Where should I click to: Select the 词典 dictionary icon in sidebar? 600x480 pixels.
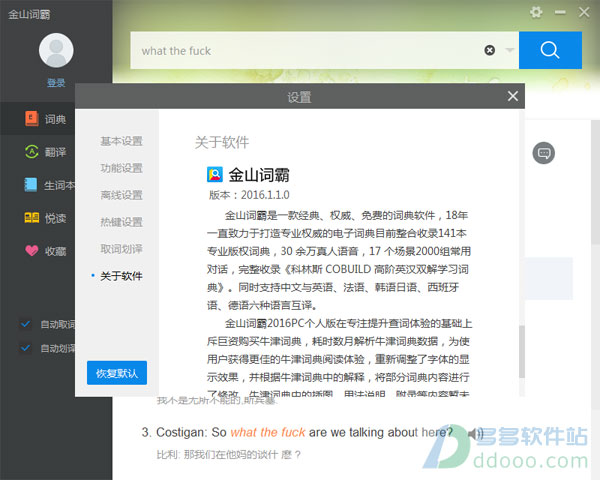click(x=32, y=119)
